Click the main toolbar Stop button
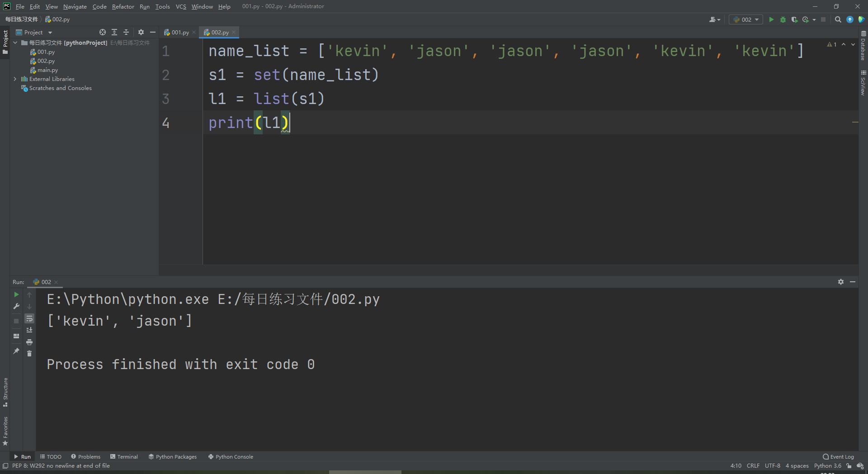This screenshot has height=474, width=868. [x=823, y=19]
